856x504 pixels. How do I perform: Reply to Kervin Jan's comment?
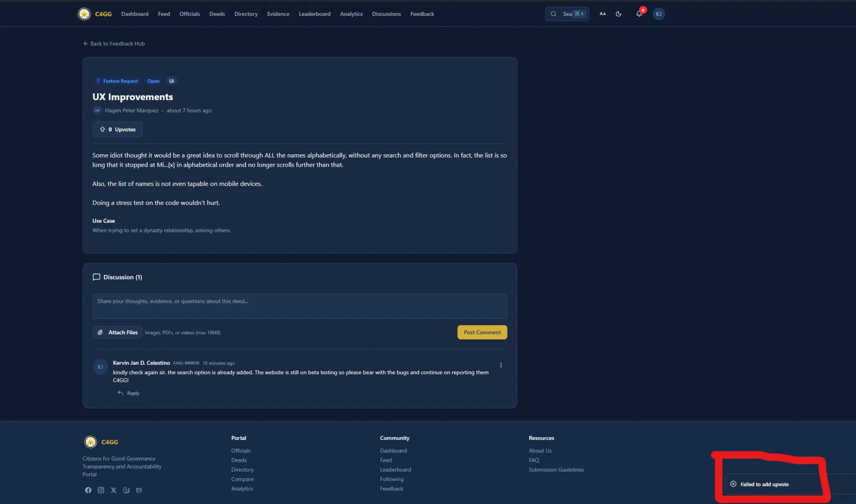tap(129, 393)
